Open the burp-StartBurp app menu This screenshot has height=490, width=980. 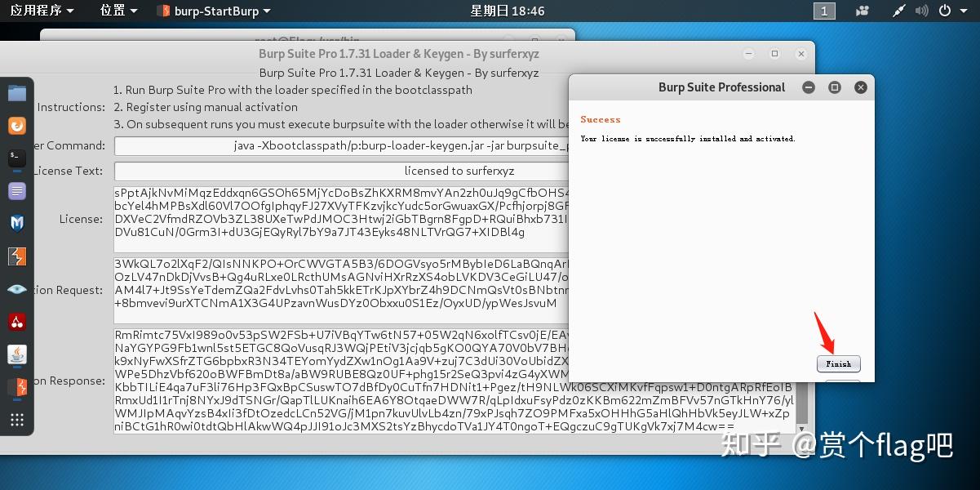(x=214, y=11)
